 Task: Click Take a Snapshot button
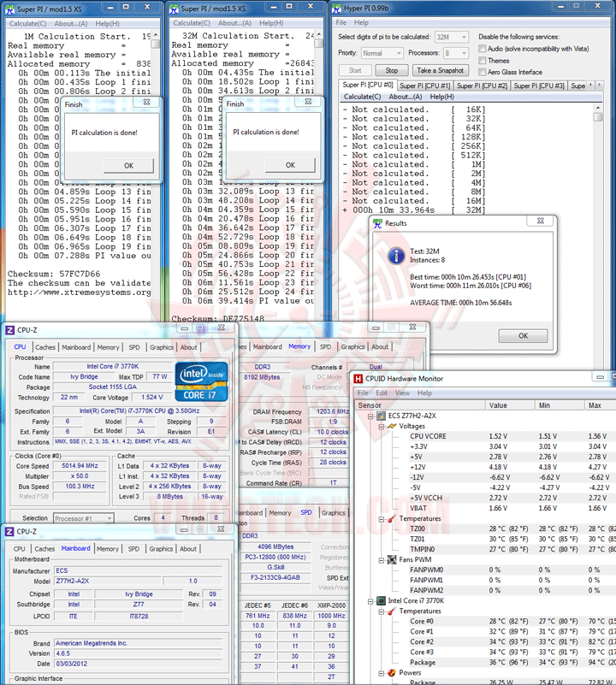click(x=440, y=70)
